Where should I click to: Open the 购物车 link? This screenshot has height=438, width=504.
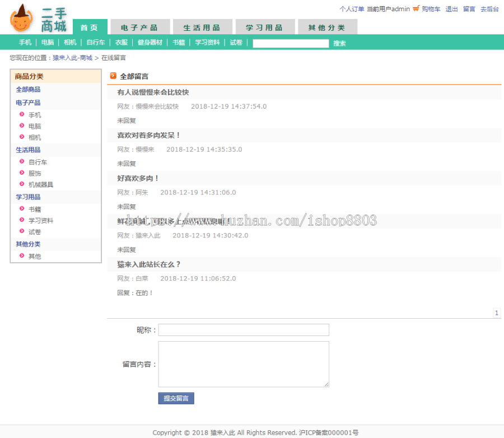click(431, 9)
